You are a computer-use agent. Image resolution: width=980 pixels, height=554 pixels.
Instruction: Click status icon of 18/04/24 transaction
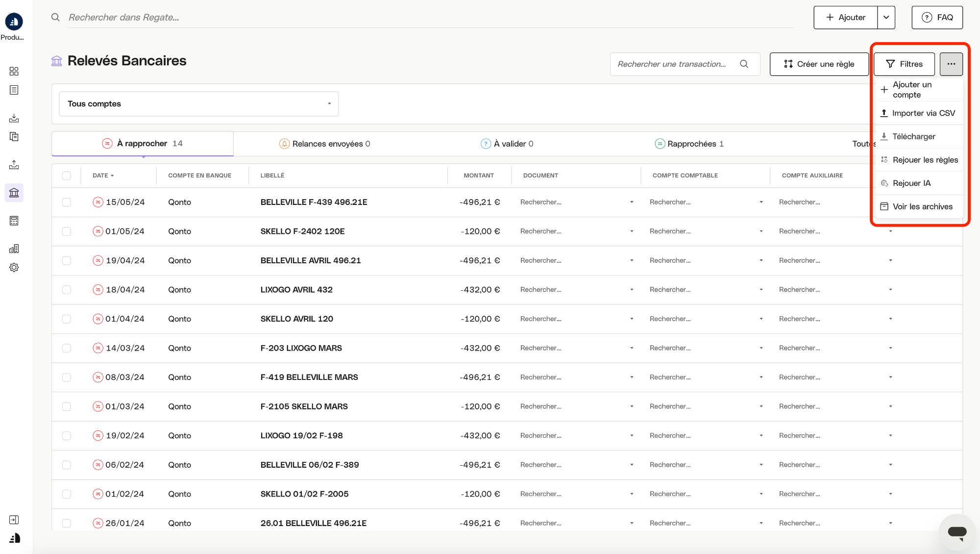coord(98,289)
